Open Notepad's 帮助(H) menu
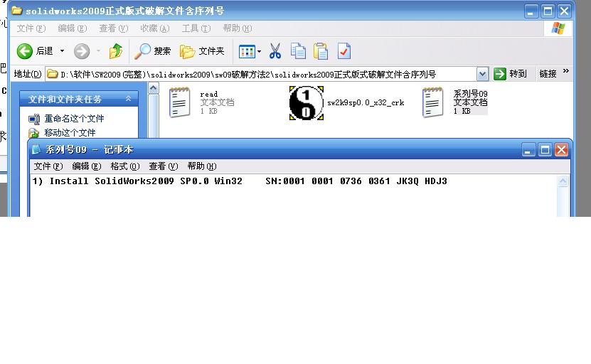The width and height of the screenshot is (591, 364). pos(202,166)
